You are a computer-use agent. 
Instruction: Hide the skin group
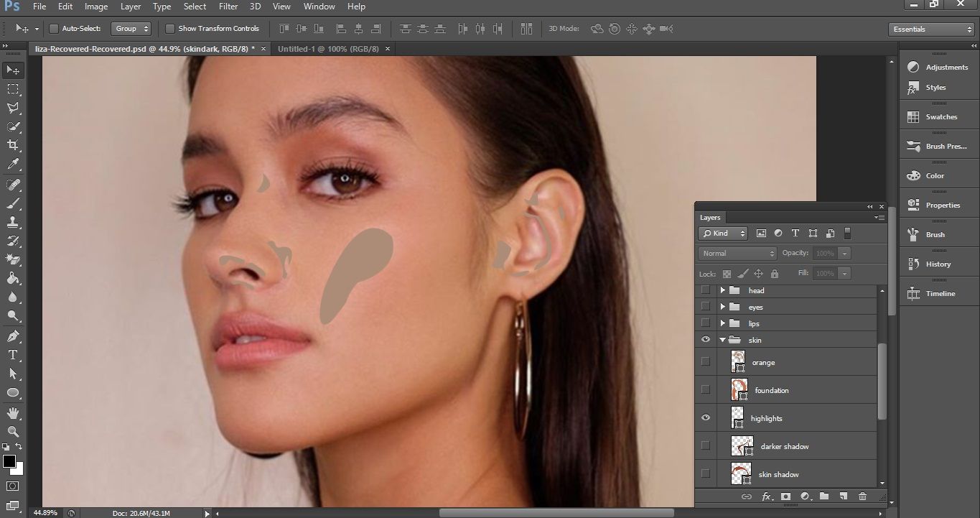(706, 340)
